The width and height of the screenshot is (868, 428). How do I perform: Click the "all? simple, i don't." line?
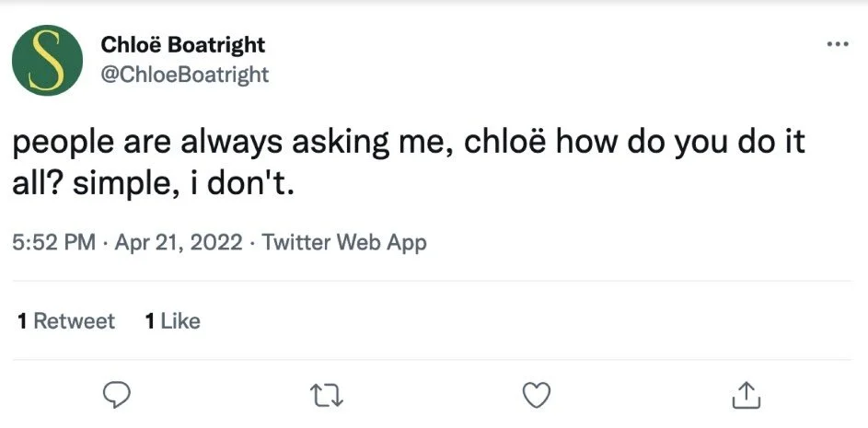(152, 185)
